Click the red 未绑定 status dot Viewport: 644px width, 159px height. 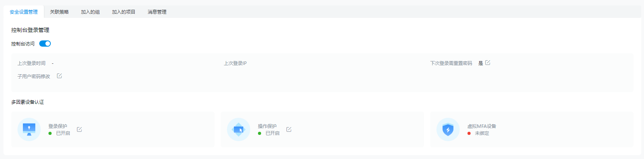469,133
